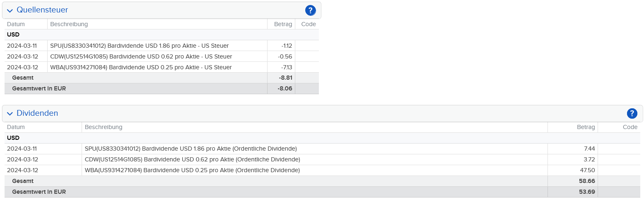The height and width of the screenshot is (200, 644).
Task: Open help icon for Quellensteuer section
Action: [x=310, y=10]
